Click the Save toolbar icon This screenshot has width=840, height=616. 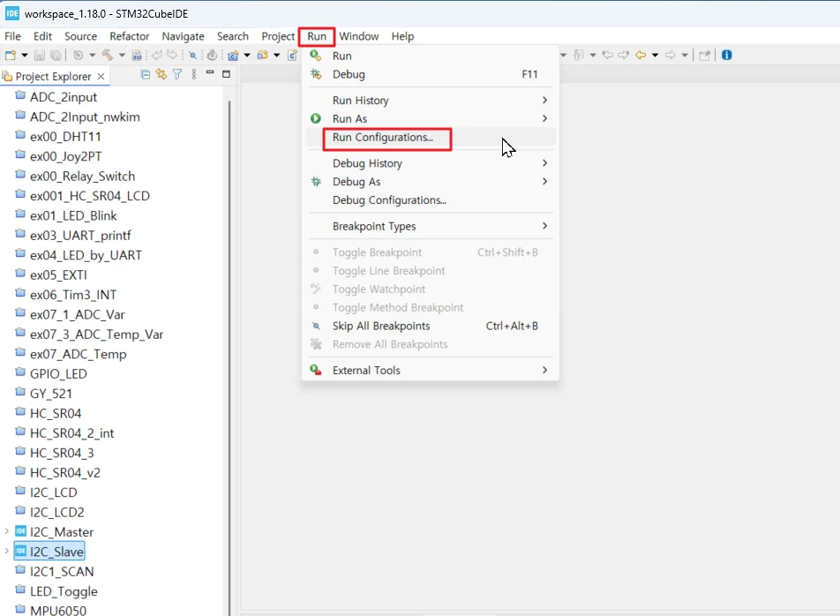pyautogui.click(x=39, y=56)
